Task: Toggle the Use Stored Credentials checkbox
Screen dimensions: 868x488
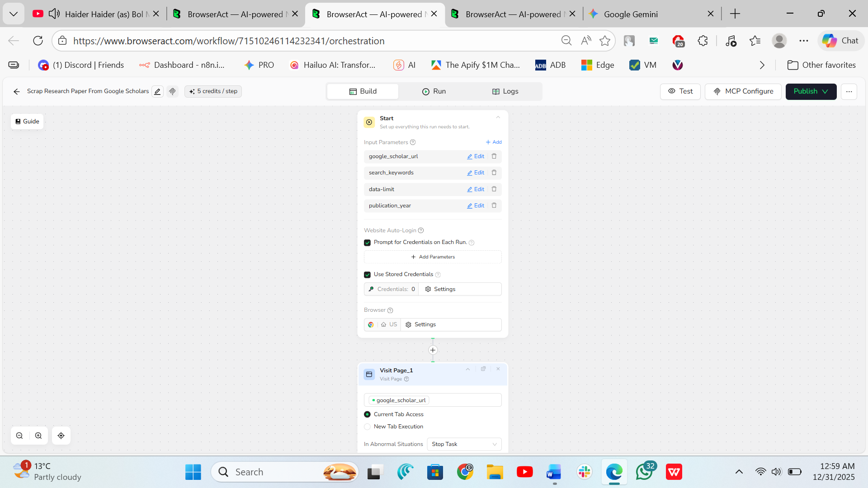Action: coord(367,275)
